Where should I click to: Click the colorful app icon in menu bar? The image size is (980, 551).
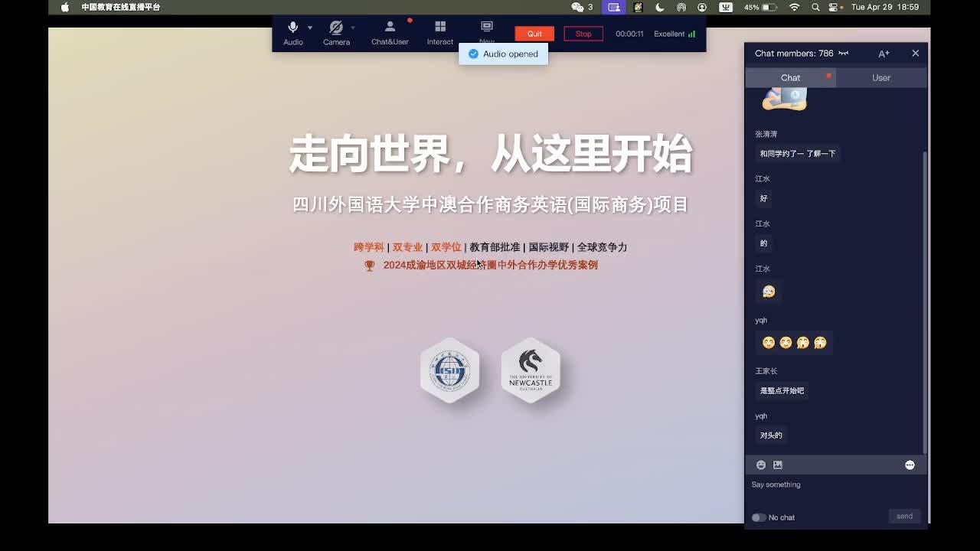[x=638, y=7]
